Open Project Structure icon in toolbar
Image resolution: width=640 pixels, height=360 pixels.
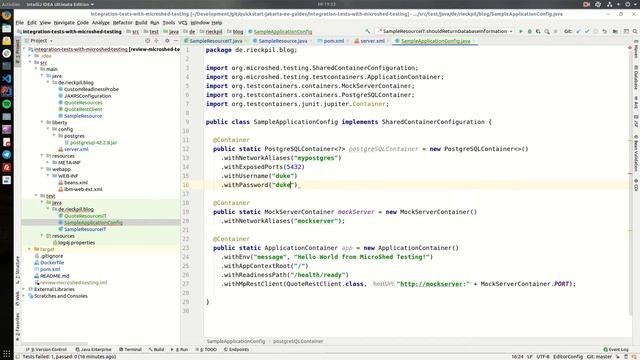[615, 31]
